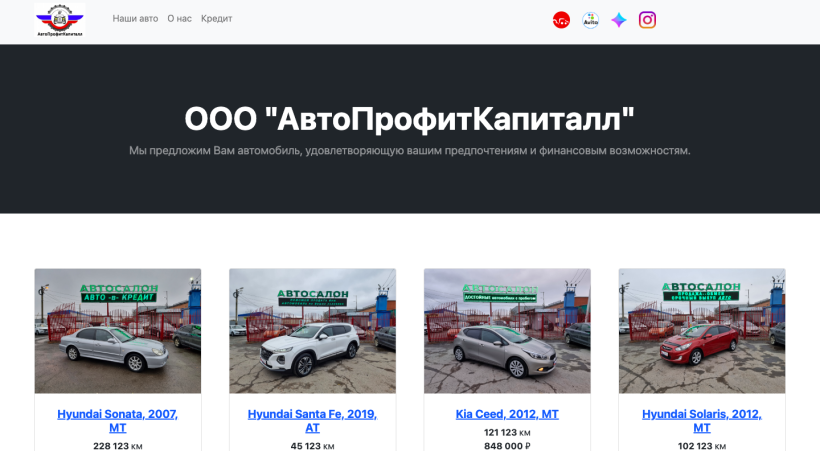Open the Наши авто menu item
The width and height of the screenshot is (820, 451).
[x=135, y=18]
